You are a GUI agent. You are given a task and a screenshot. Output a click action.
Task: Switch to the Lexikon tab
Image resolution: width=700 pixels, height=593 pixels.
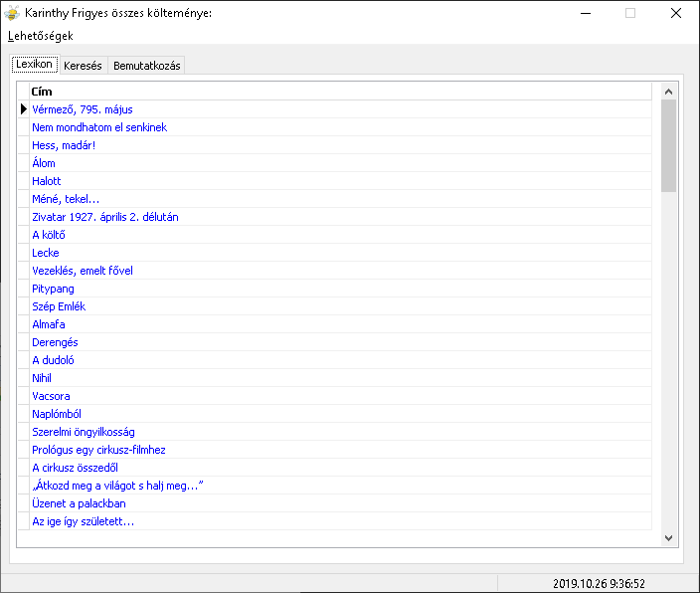click(x=35, y=64)
